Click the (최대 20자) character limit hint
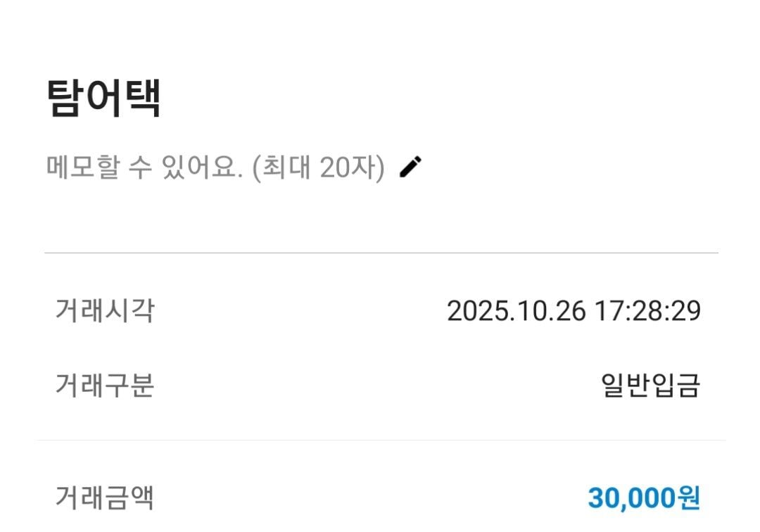The image size is (760, 532). point(318,168)
